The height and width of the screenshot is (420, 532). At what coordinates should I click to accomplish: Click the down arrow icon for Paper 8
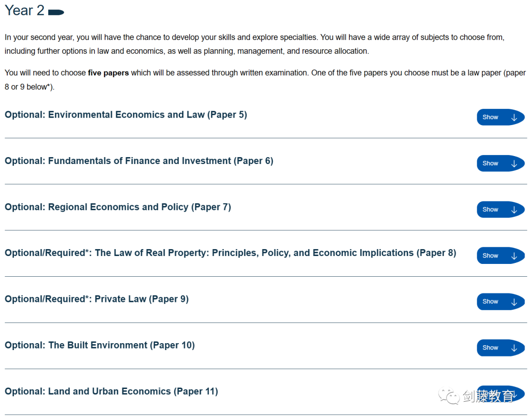point(514,256)
